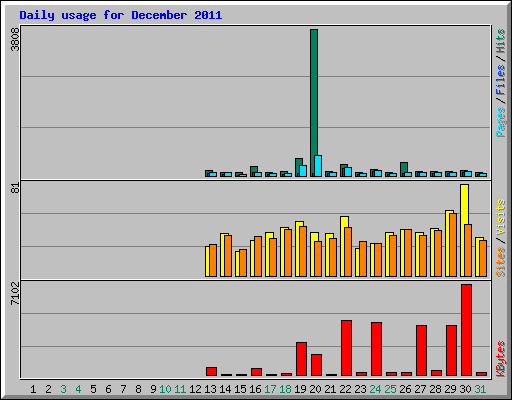Click green day label 4 on the x-axis
This screenshot has width=512, height=400.
[x=78, y=389]
